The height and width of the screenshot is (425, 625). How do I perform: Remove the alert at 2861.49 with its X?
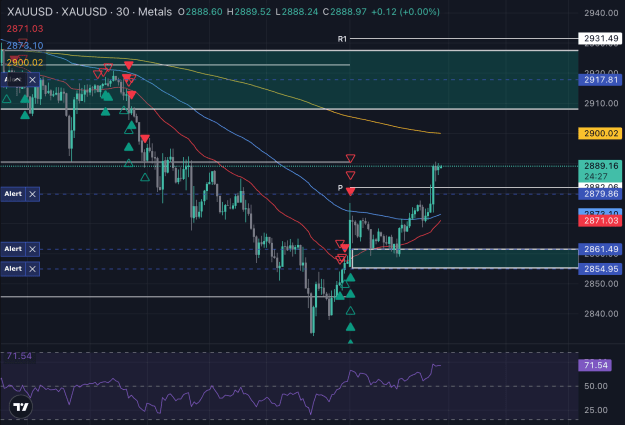(x=33, y=249)
